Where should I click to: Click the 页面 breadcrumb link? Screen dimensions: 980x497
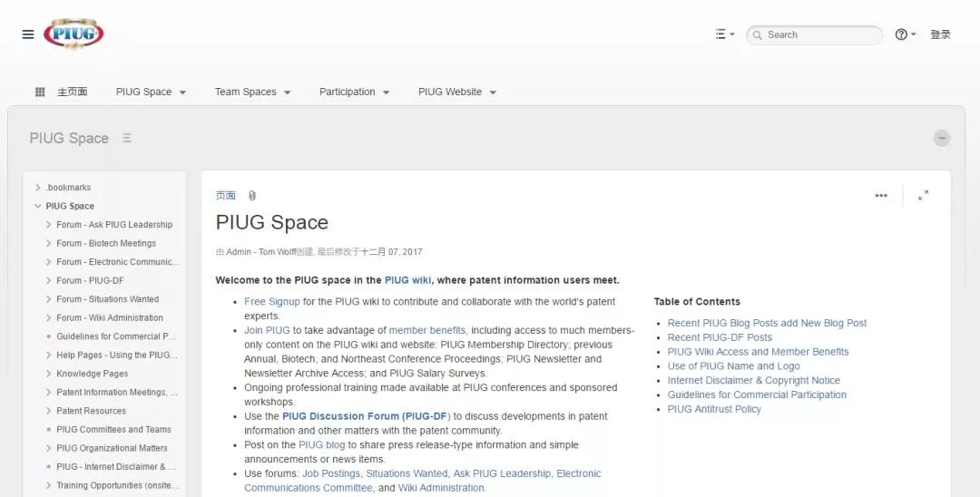226,195
